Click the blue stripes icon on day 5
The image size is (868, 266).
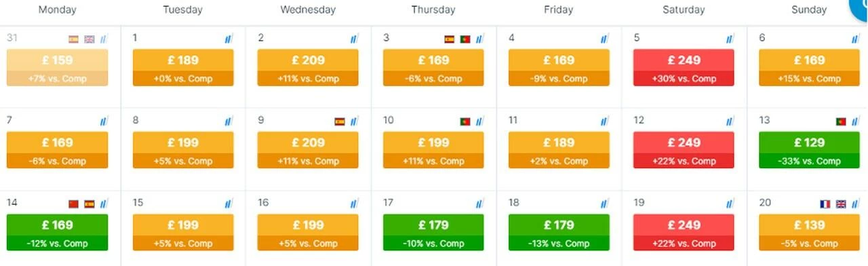coord(730,39)
